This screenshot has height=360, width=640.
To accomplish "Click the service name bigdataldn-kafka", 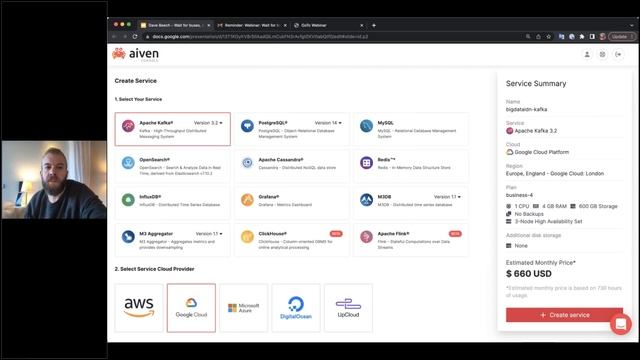I will point(526,109).
